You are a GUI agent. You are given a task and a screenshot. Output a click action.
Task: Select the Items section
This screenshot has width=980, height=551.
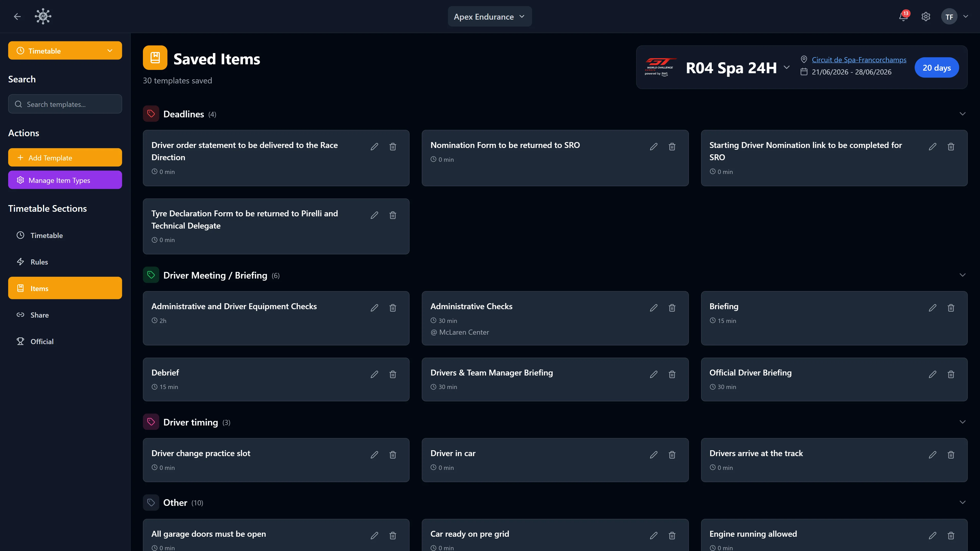(65, 288)
